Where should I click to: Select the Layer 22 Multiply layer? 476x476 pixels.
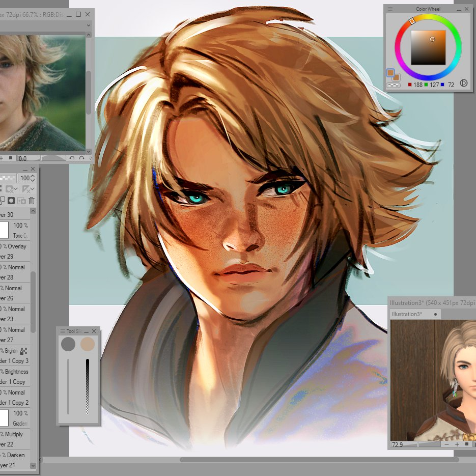(14, 439)
